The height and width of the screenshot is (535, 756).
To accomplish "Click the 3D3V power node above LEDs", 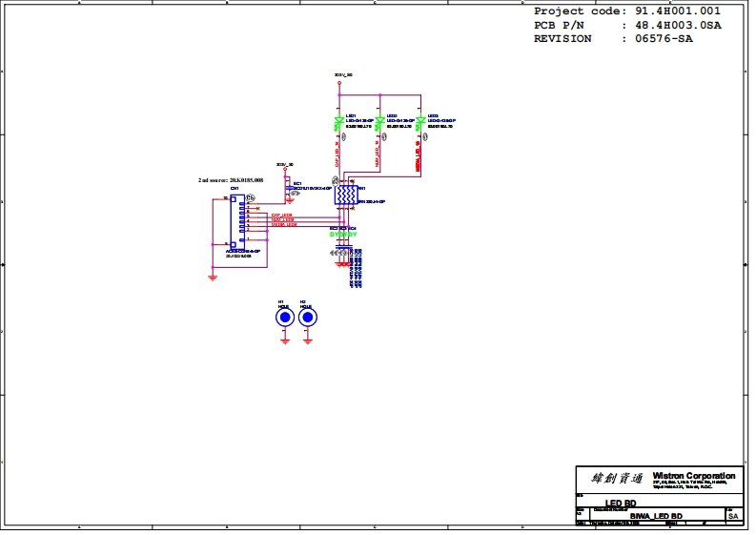I will (339, 83).
